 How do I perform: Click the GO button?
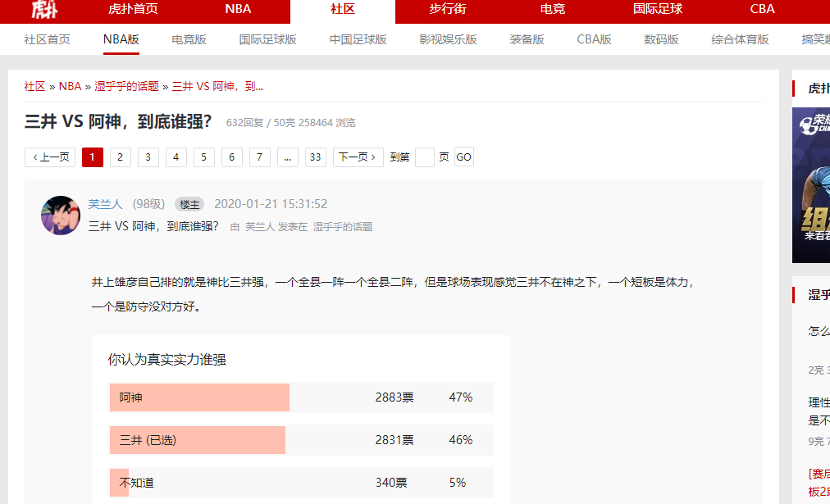[463, 157]
